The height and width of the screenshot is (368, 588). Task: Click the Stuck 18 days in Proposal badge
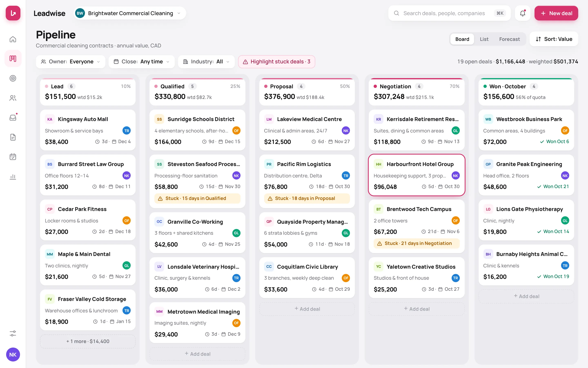pos(307,198)
